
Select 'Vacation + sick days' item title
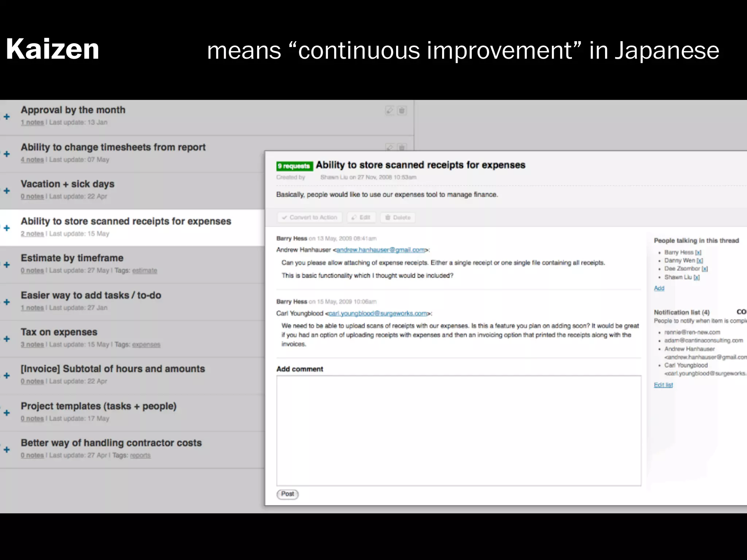point(67,184)
